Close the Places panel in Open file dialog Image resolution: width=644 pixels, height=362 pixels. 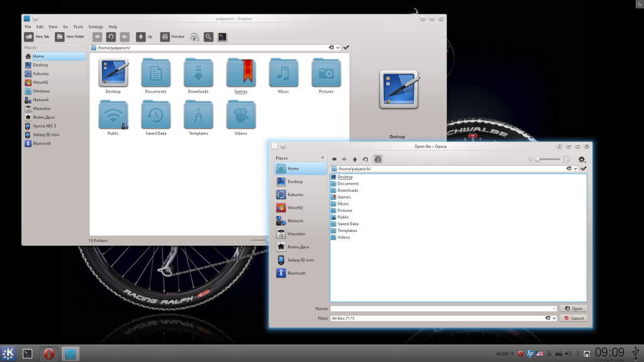coord(323,158)
